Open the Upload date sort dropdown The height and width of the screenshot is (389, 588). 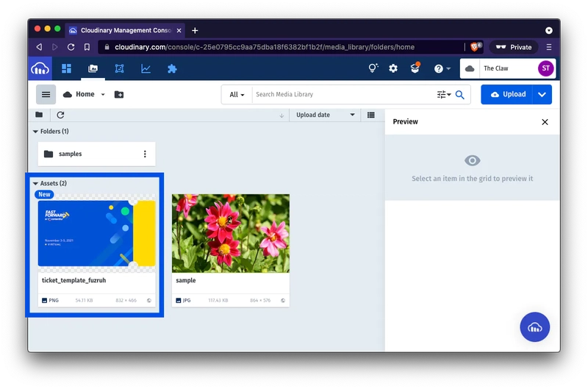coord(325,115)
